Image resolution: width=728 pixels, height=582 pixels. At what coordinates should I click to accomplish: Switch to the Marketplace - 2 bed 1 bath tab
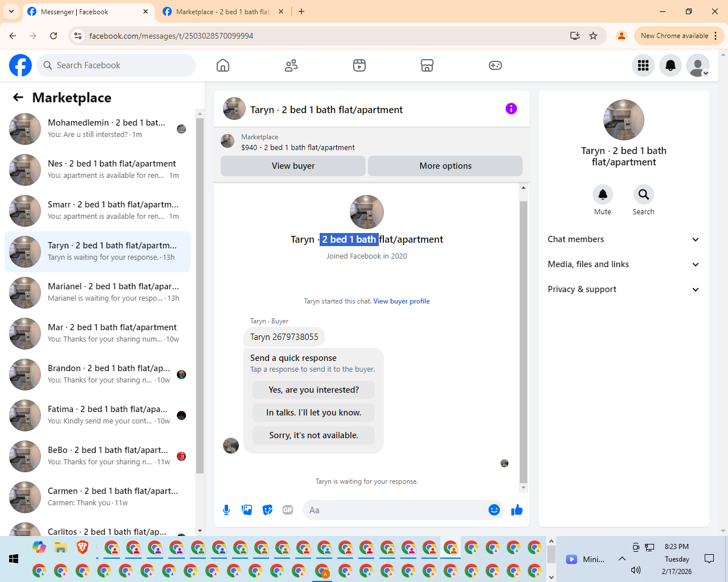tap(222, 11)
